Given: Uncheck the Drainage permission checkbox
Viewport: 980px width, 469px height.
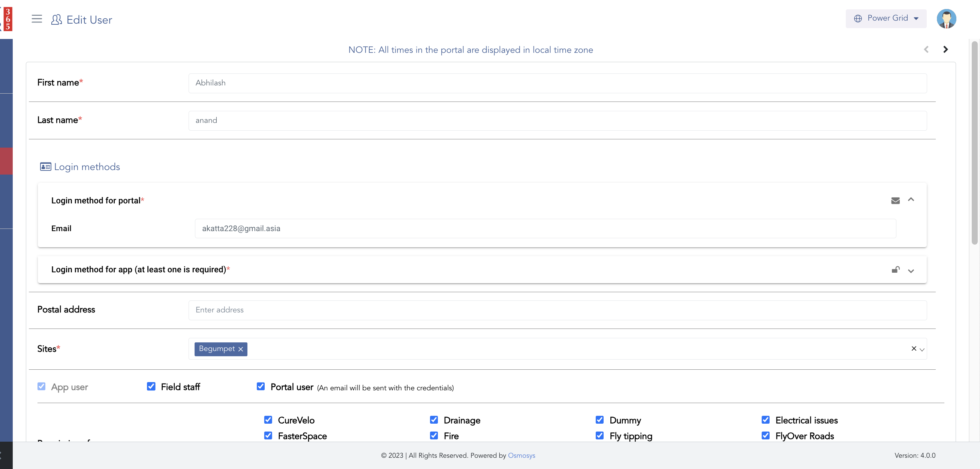Looking at the screenshot, I should (434, 420).
